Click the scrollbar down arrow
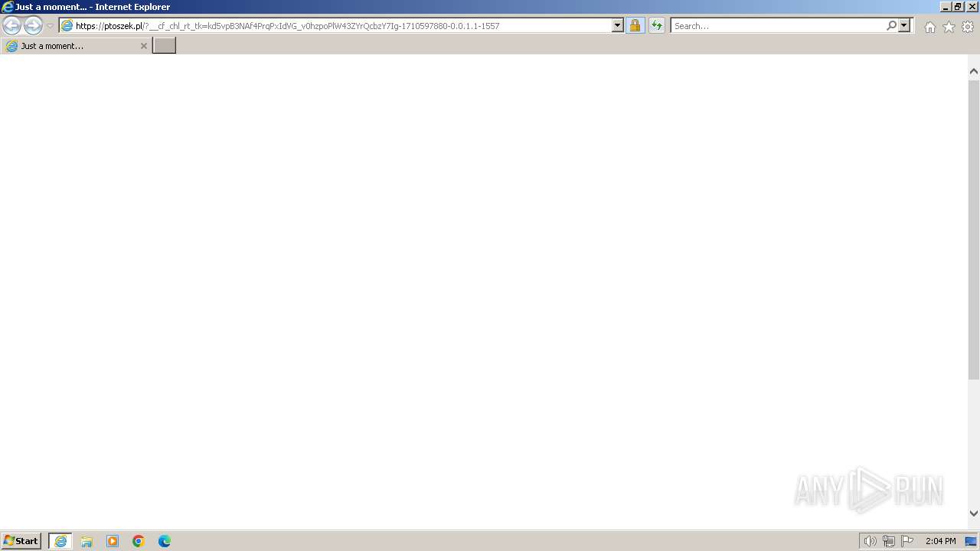This screenshot has width=980, height=551. click(x=974, y=514)
